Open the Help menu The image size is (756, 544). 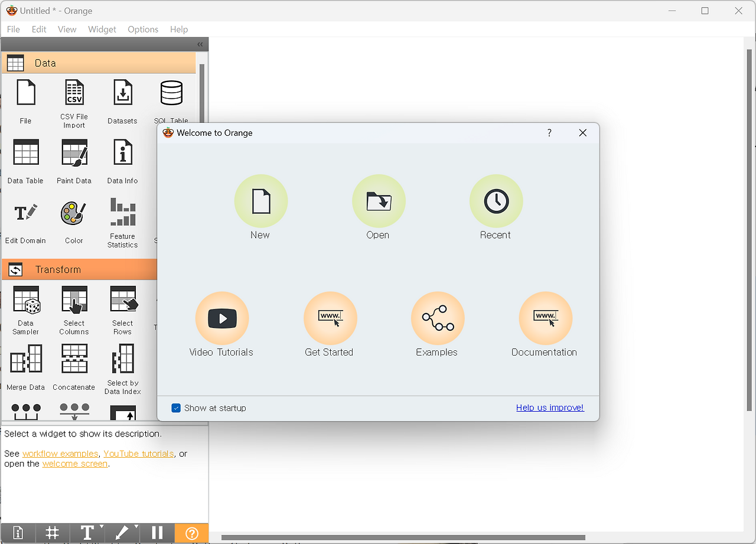[x=179, y=29]
